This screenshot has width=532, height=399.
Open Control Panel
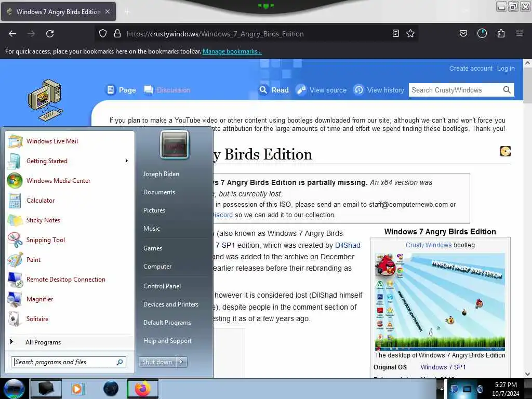click(162, 286)
